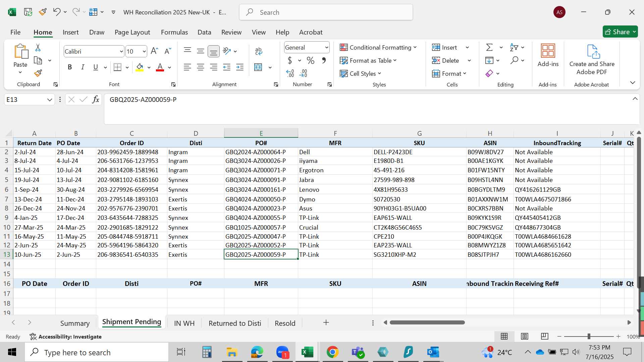Open the Returned to Disti sheet

tap(235, 323)
